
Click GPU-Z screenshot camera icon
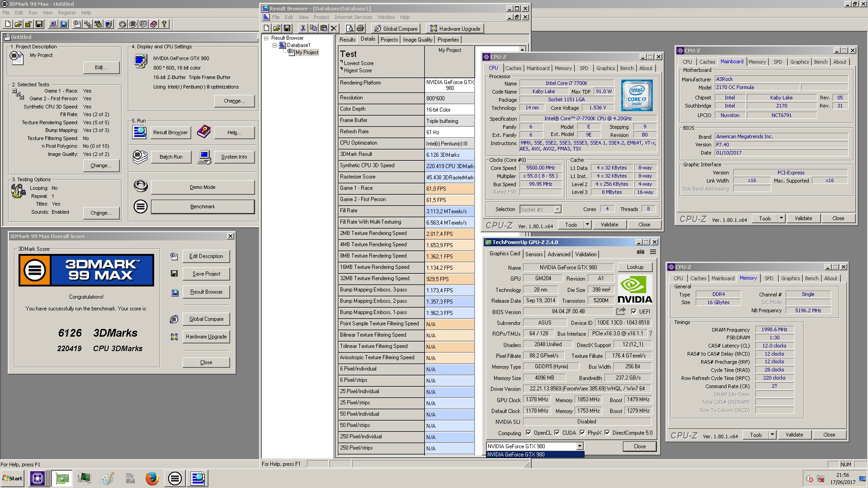[641, 252]
